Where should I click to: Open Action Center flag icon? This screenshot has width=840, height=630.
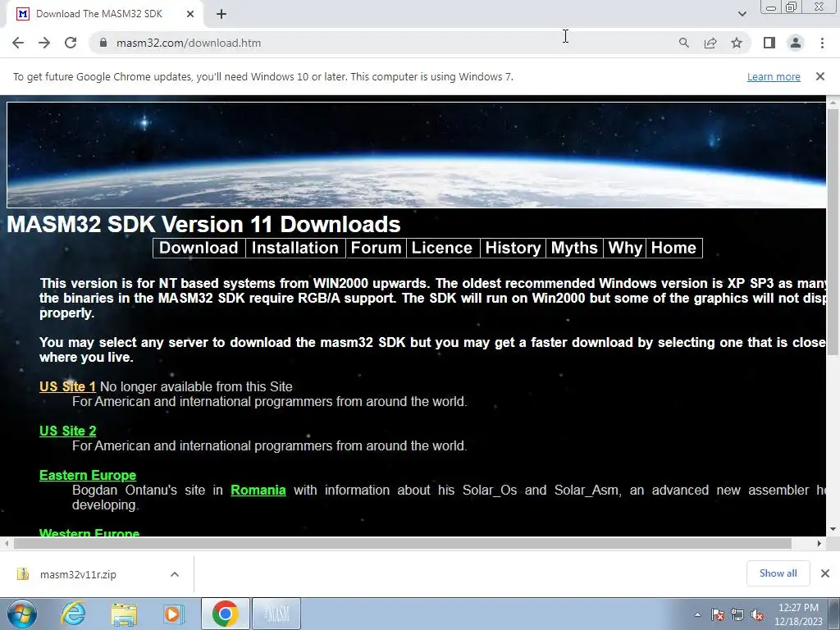pos(717,614)
